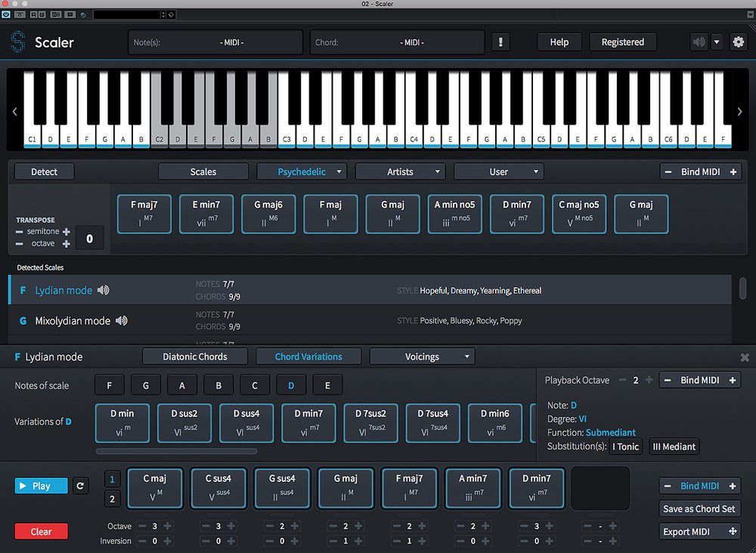
Task: Toggle the power button in the top-left corner
Action: (x=7, y=14)
